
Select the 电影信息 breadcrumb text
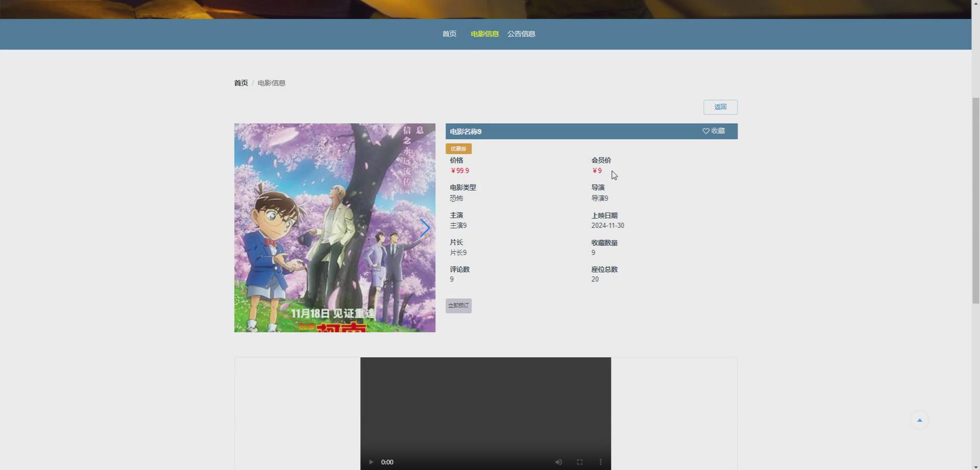click(x=272, y=83)
